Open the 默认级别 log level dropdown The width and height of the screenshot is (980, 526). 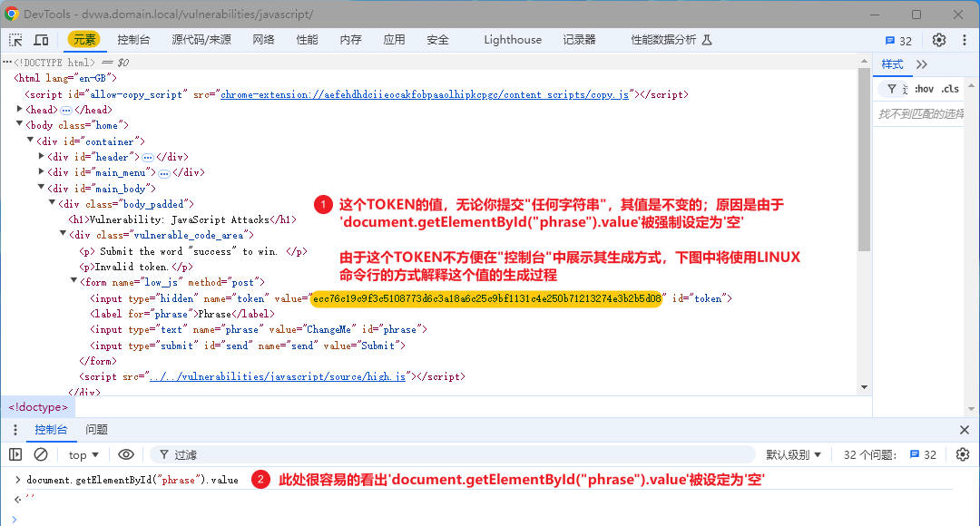click(793, 454)
